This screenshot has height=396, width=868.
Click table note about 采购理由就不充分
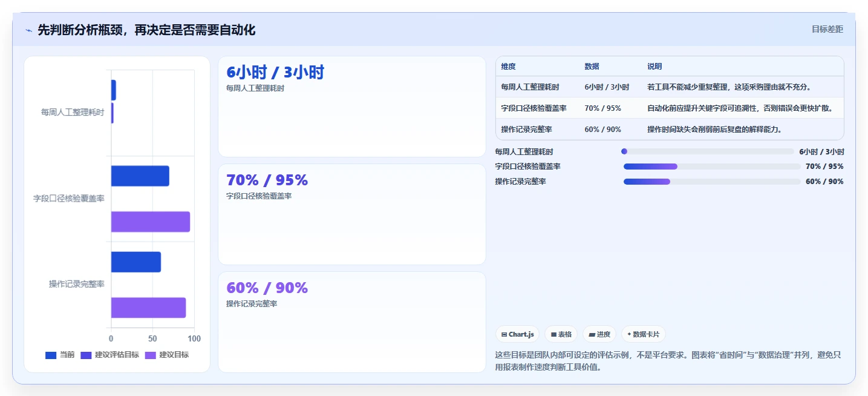tap(729, 87)
